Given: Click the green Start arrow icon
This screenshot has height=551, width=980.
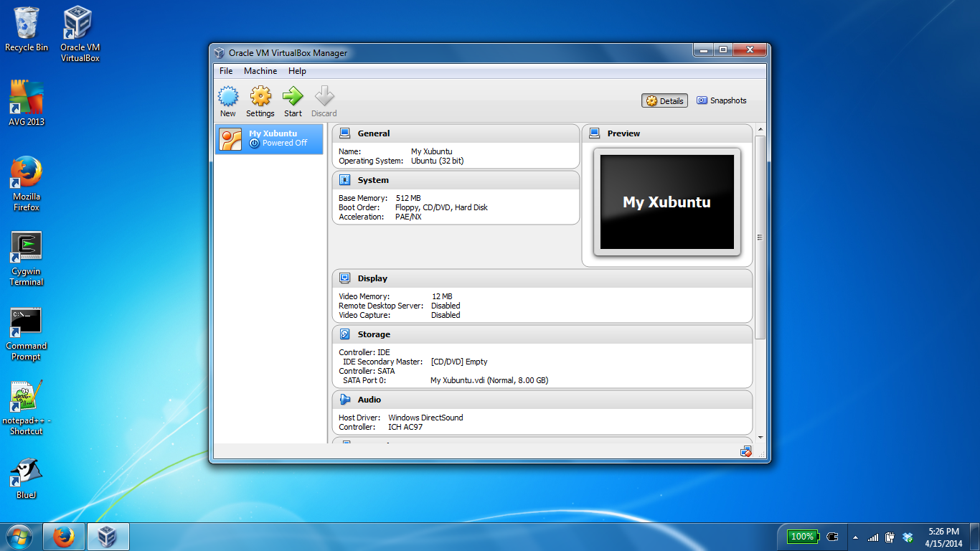Looking at the screenshot, I should point(293,96).
